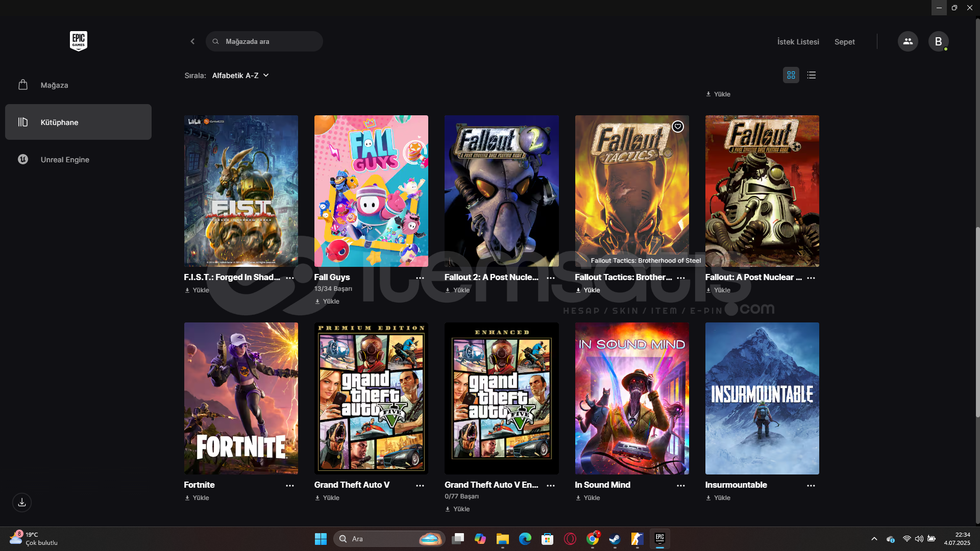Click the Epic Games logo
980x551 pixels.
(79, 41)
